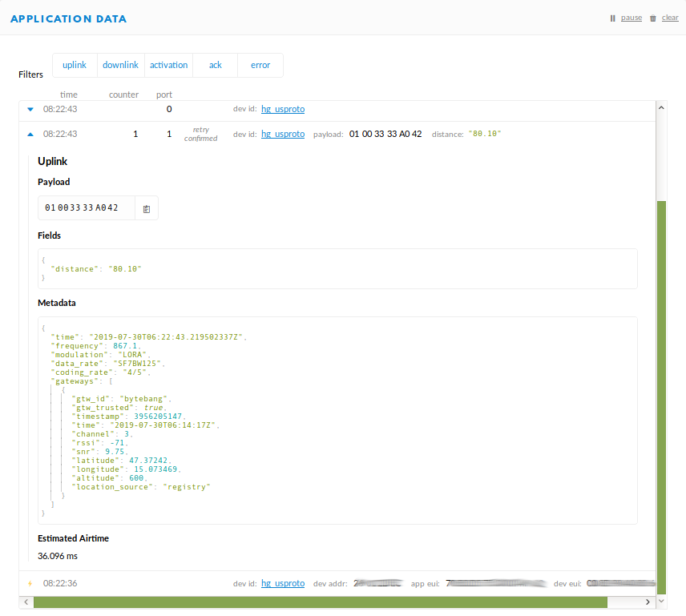This screenshot has height=616, width=686.
Task: Click scroll left arrow of horizontal scrollbar
Action: 26,602
